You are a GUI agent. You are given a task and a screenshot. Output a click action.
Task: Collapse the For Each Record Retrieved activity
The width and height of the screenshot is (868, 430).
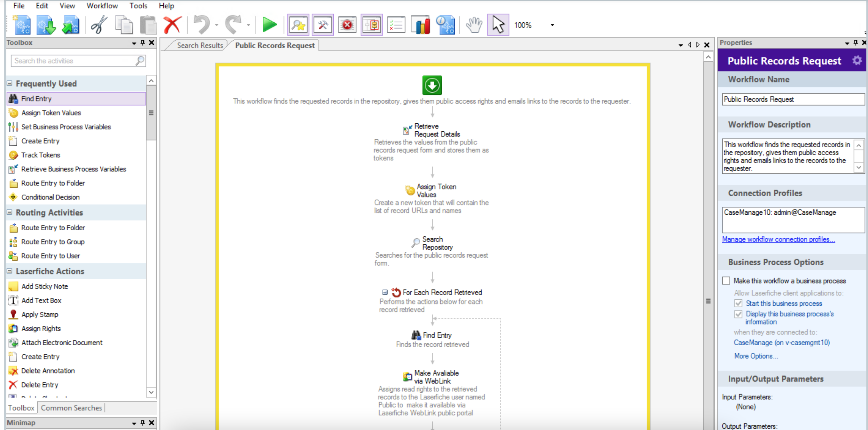point(384,292)
